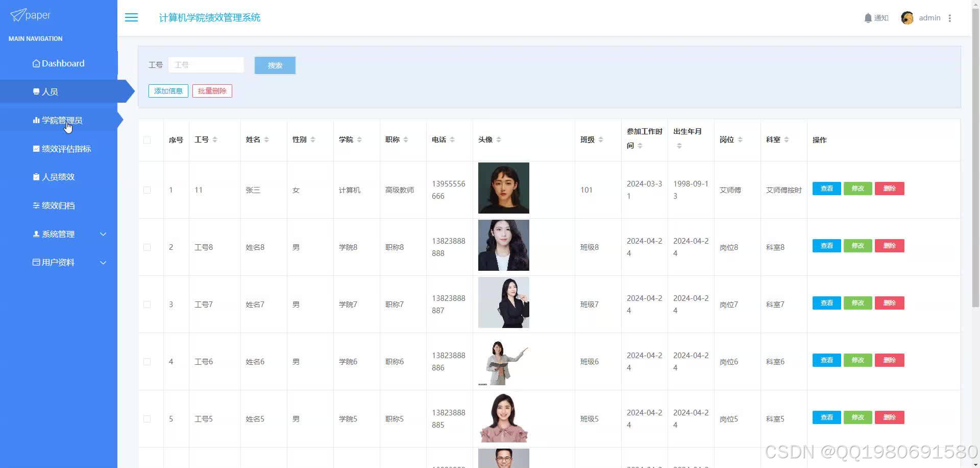
Task: Tick the checkbox for row 姓名6
Action: pos(147,362)
